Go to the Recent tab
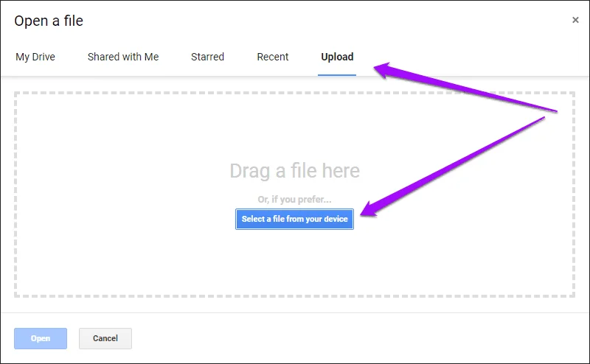The width and height of the screenshot is (590, 364). pyautogui.click(x=272, y=57)
